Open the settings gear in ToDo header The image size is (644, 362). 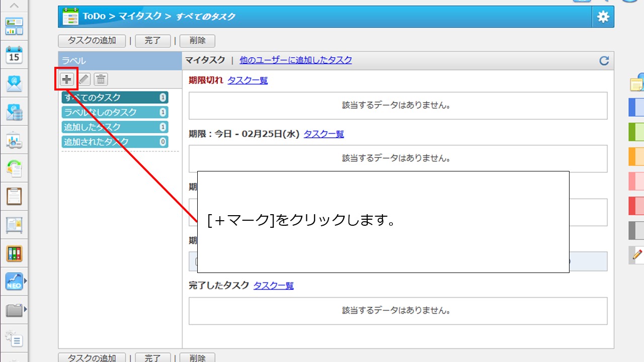pos(603,17)
